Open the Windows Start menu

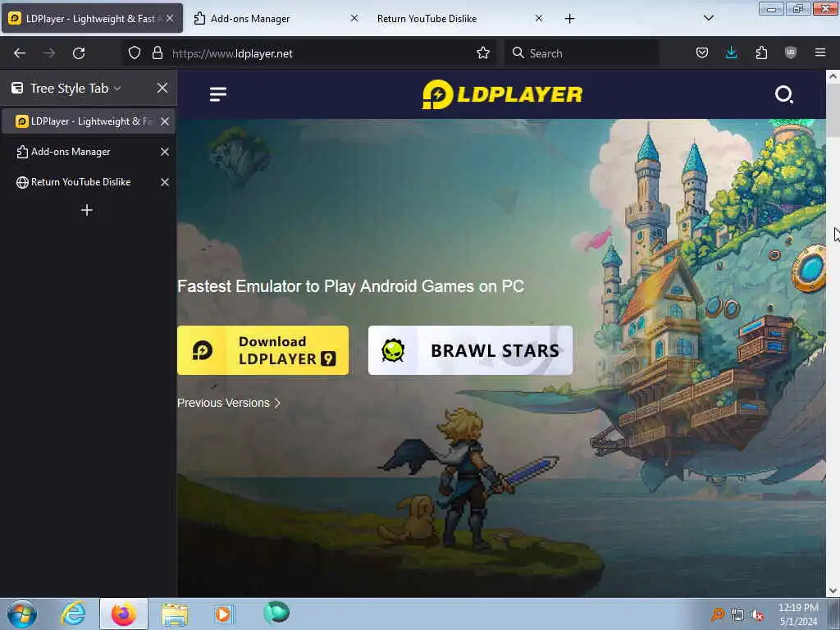(22, 614)
